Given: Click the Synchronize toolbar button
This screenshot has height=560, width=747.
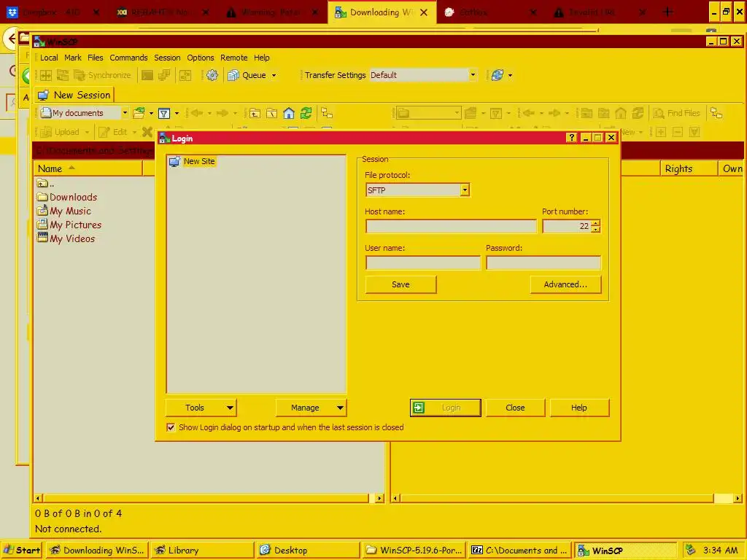Looking at the screenshot, I should [102, 75].
